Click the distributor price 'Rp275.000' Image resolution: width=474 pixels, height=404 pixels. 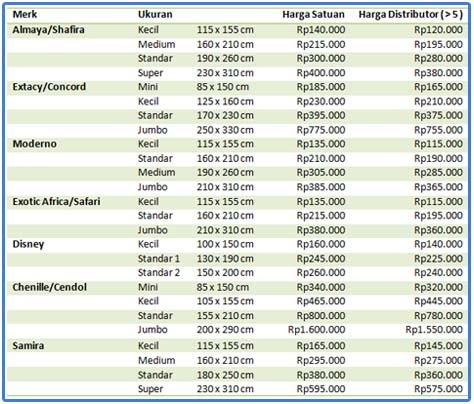point(438,361)
